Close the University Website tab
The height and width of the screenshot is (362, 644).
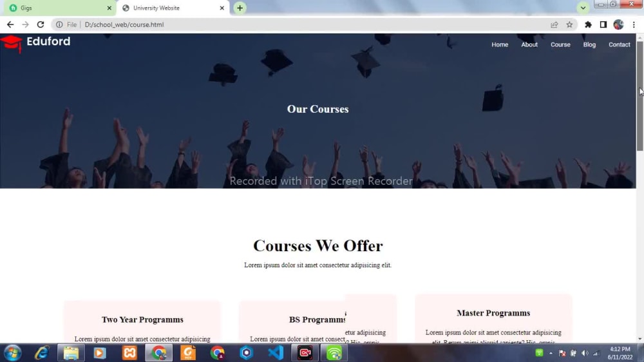coord(222,8)
